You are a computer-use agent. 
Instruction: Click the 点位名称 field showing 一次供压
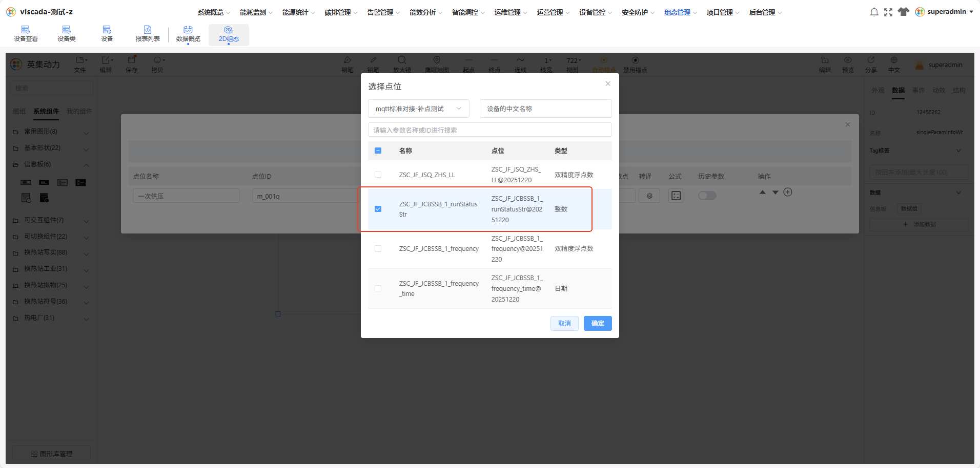click(x=186, y=196)
